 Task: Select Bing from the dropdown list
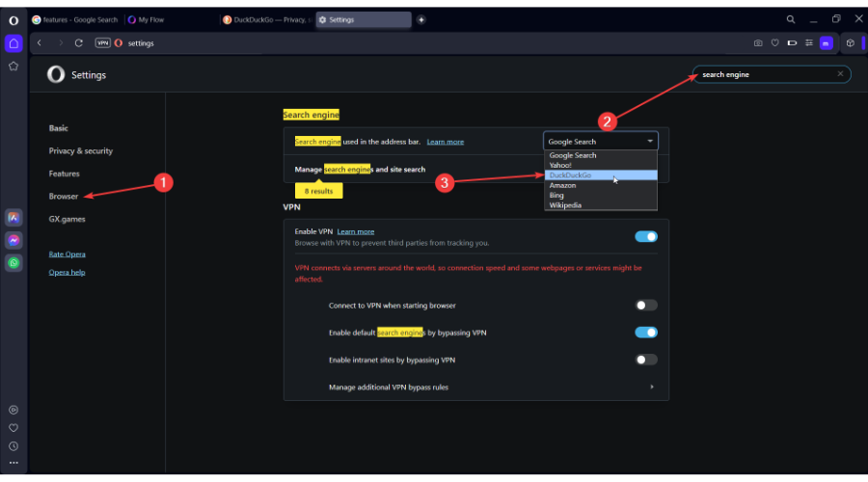pos(601,196)
